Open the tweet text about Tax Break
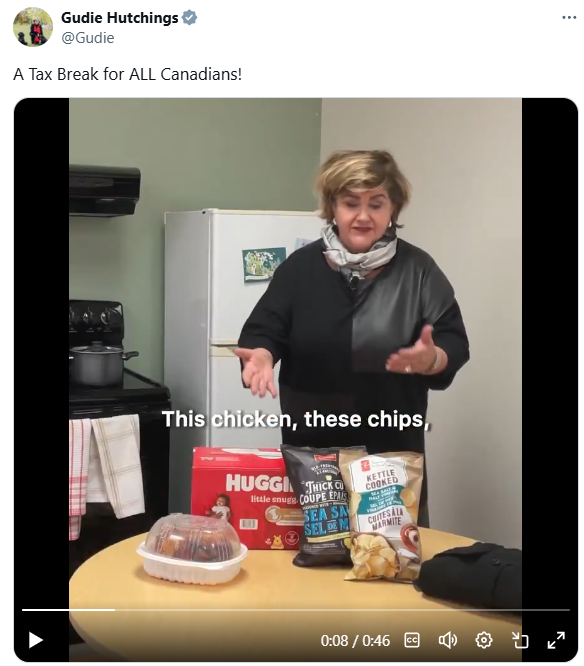The height and width of the screenshot is (666, 584). (127, 74)
